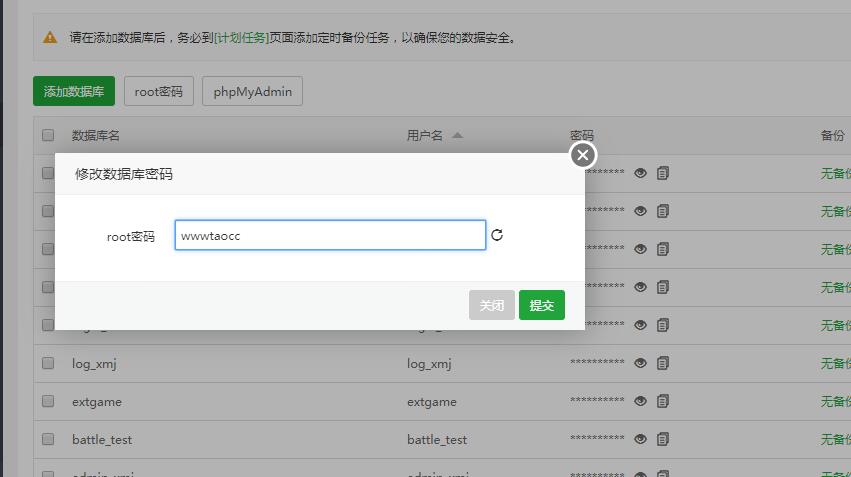Click the green 添加数据库 button
Viewport: 851px width, 477px height.
(74, 91)
